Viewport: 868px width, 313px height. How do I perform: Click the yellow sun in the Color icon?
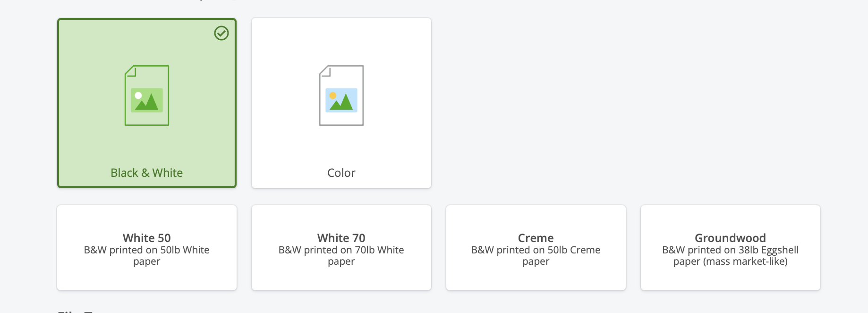coord(333,96)
